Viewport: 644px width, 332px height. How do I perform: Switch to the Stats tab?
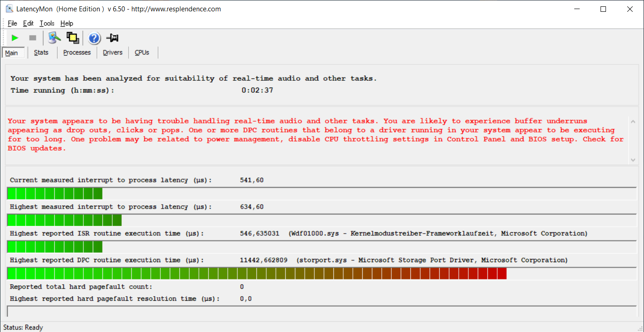(x=41, y=53)
